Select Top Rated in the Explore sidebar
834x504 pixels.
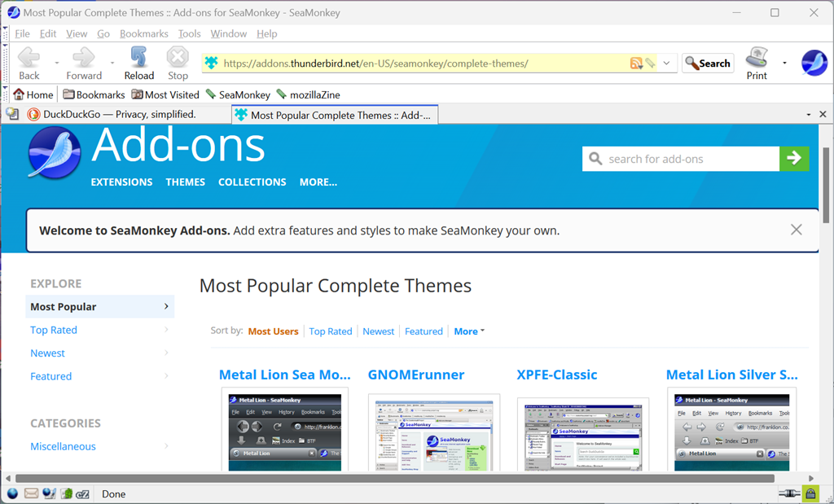100,330
